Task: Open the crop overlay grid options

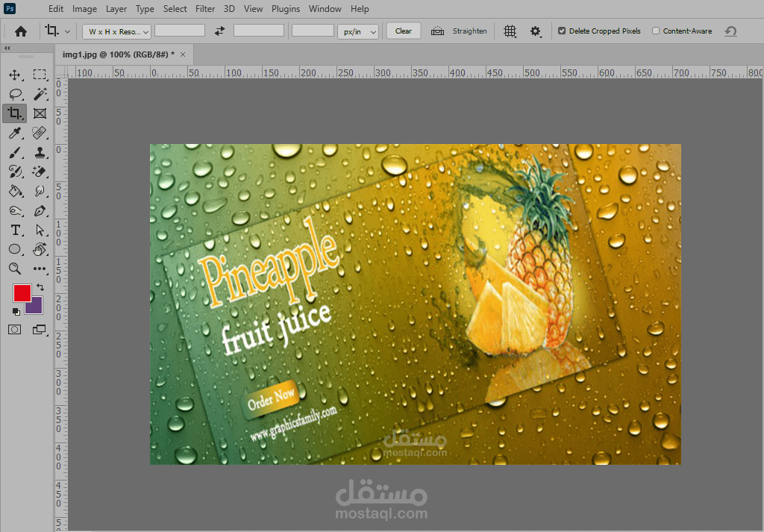Action: click(x=510, y=31)
